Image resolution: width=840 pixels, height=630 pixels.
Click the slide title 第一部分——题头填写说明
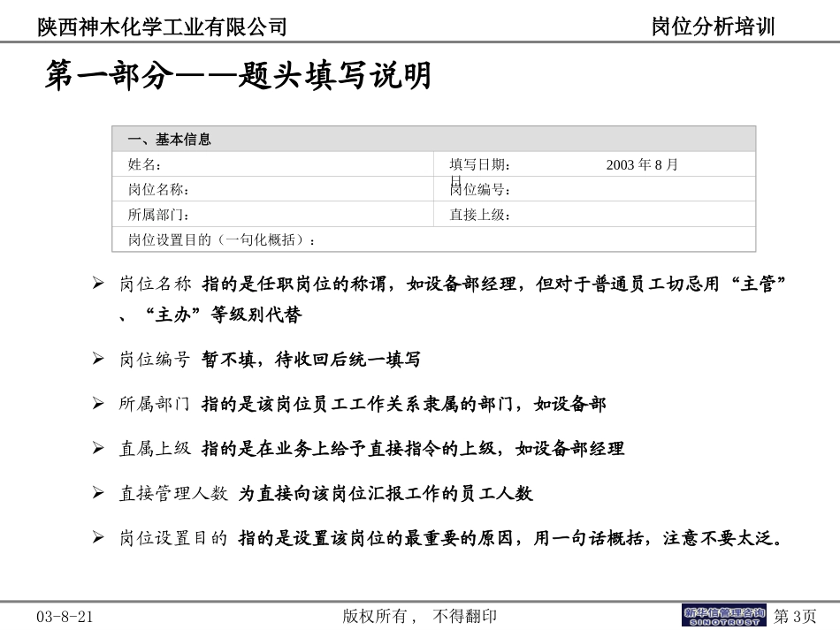(239, 75)
